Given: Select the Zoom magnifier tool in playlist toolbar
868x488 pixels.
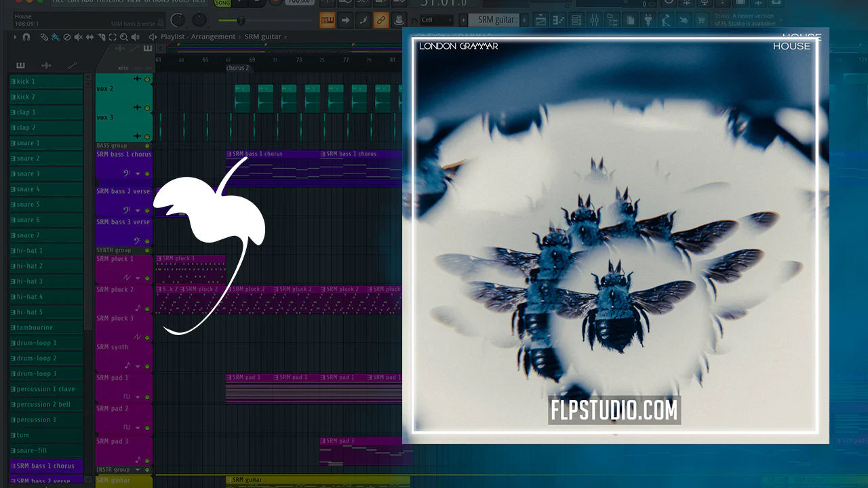Looking at the screenshot, I should click(x=124, y=37).
